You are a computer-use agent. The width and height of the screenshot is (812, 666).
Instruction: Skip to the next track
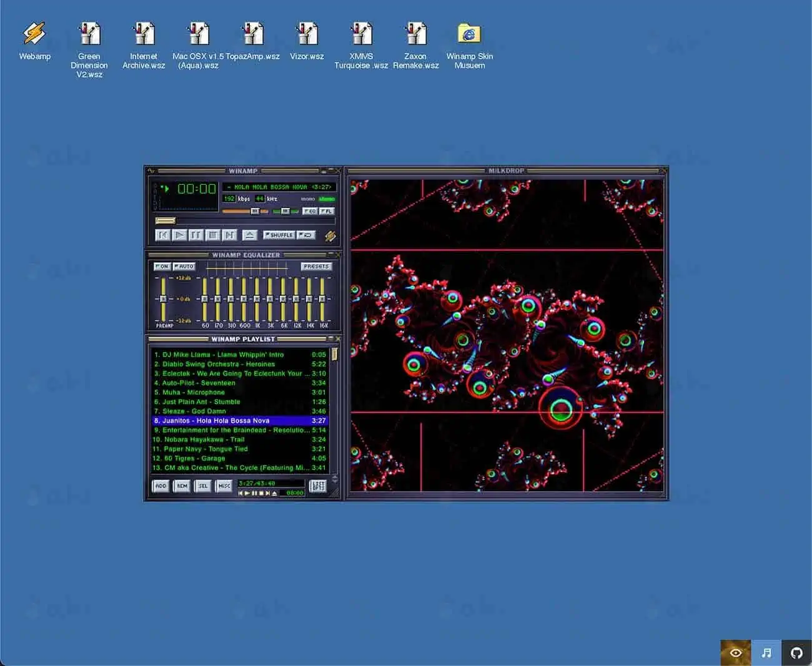(229, 235)
